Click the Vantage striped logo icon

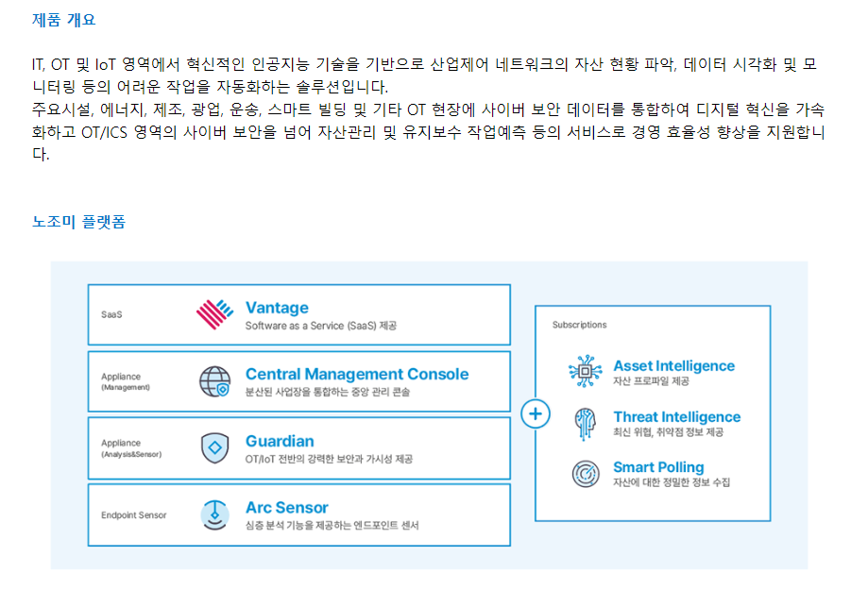pos(214,314)
